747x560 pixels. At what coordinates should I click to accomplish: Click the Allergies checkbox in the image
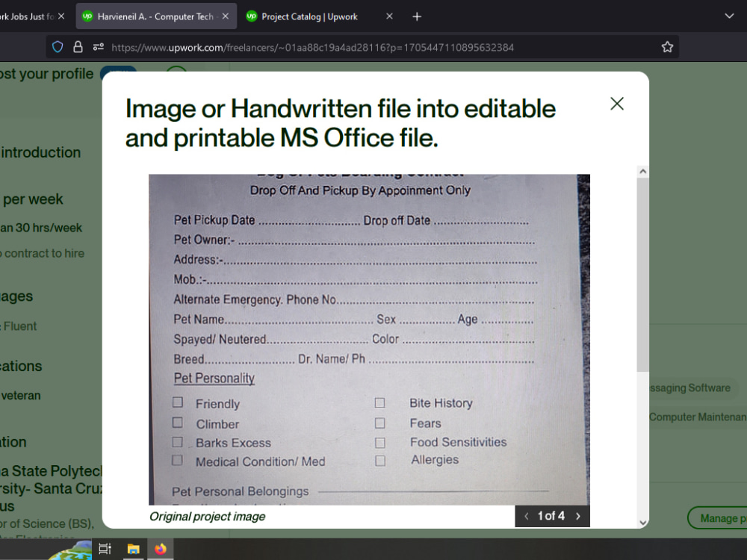379,461
